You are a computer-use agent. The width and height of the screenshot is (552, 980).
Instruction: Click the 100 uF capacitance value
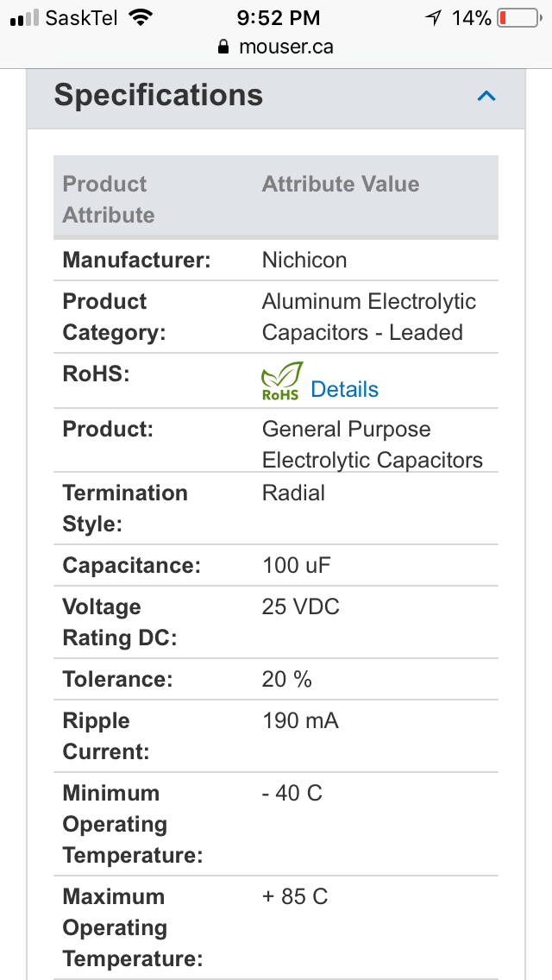pyautogui.click(x=297, y=565)
